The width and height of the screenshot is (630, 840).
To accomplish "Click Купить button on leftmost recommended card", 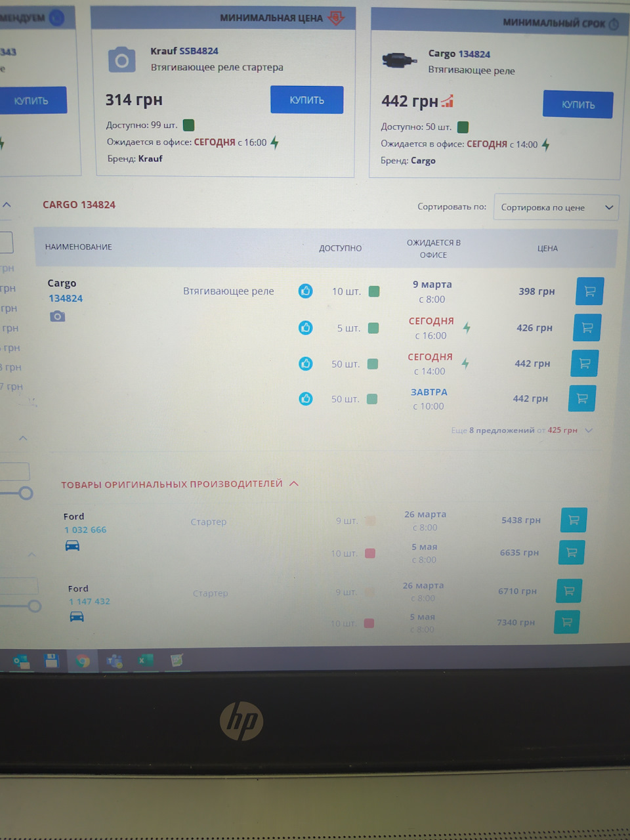I will point(31,100).
